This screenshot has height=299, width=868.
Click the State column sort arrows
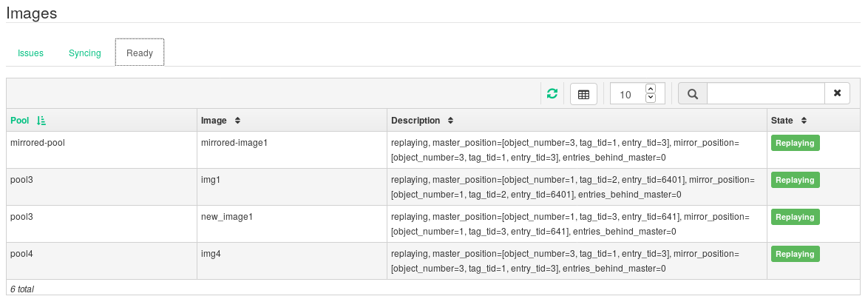[x=803, y=121]
